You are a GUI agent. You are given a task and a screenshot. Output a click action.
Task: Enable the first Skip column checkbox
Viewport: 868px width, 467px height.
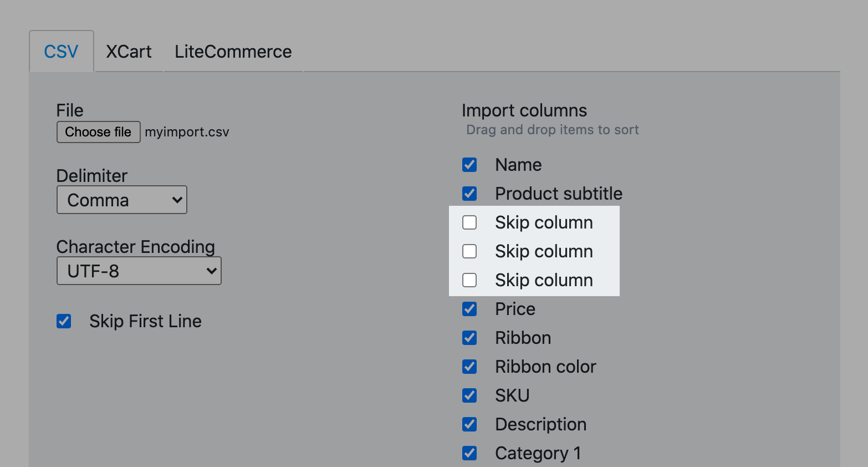tap(469, 222)
